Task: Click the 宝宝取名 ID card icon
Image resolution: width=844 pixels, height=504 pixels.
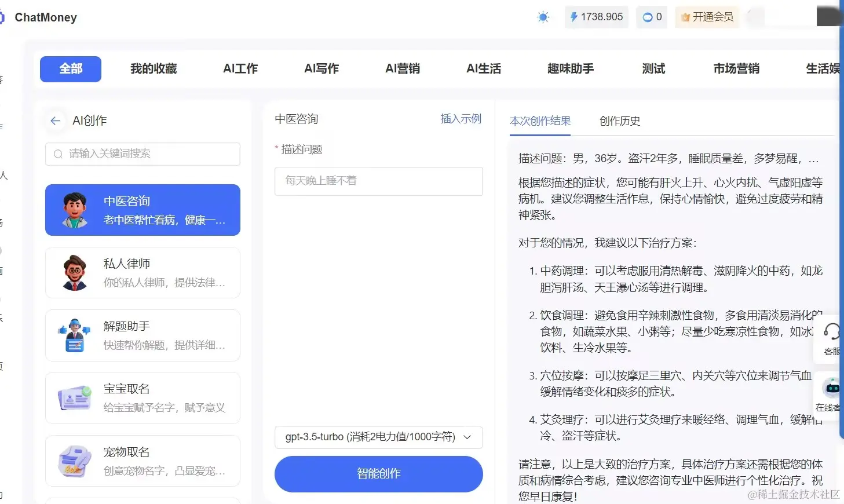Action: tap(75, 398)
